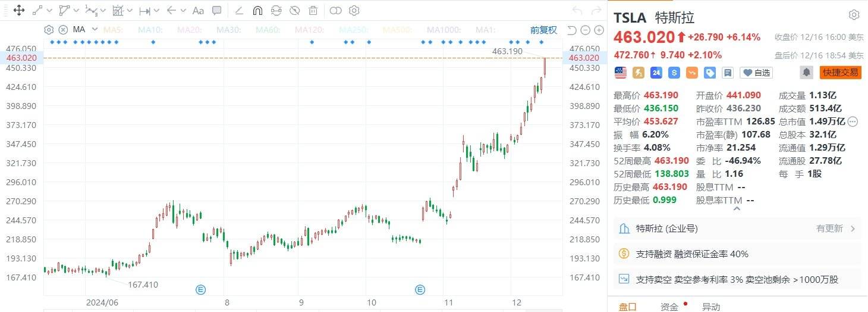Click the blue S badge icon
The width and height of the screenshot is (868, 312).
674,73
